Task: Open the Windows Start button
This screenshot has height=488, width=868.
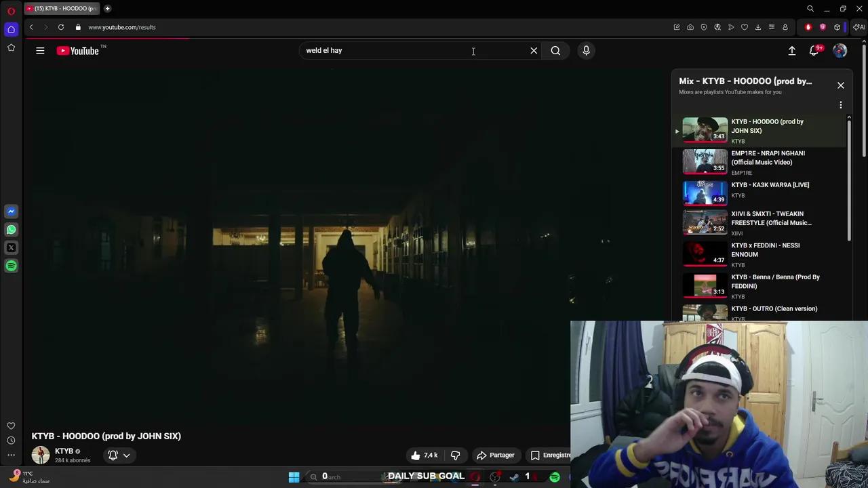Action: (x=294, y=477)
